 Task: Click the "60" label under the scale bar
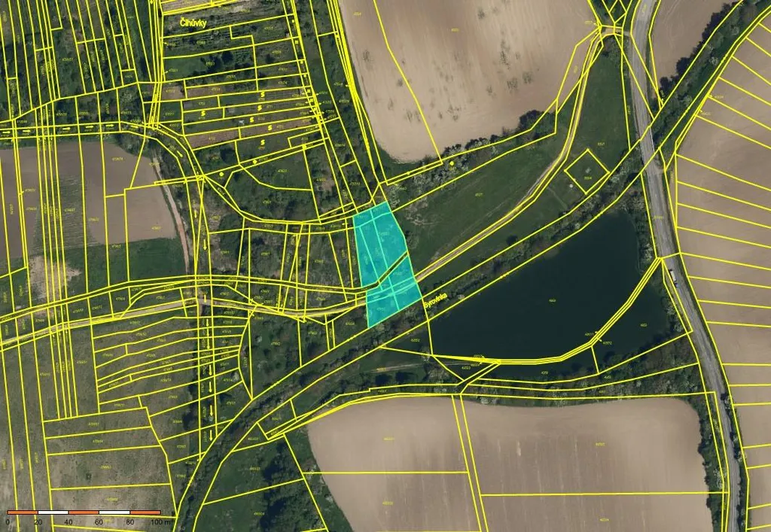point(99,521)
